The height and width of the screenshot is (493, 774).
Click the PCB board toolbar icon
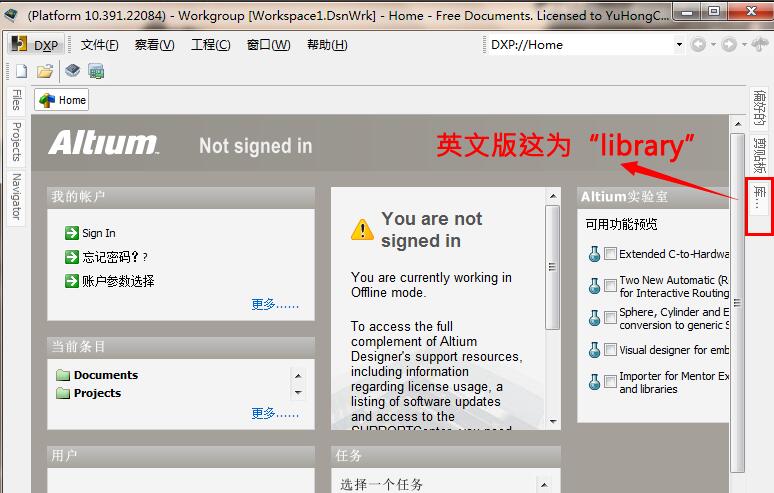click(96, 71)
